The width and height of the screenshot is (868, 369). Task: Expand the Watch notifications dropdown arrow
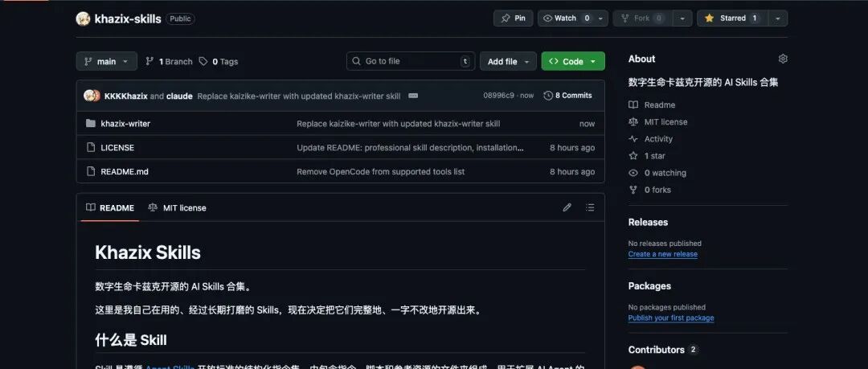click(600, 18)
